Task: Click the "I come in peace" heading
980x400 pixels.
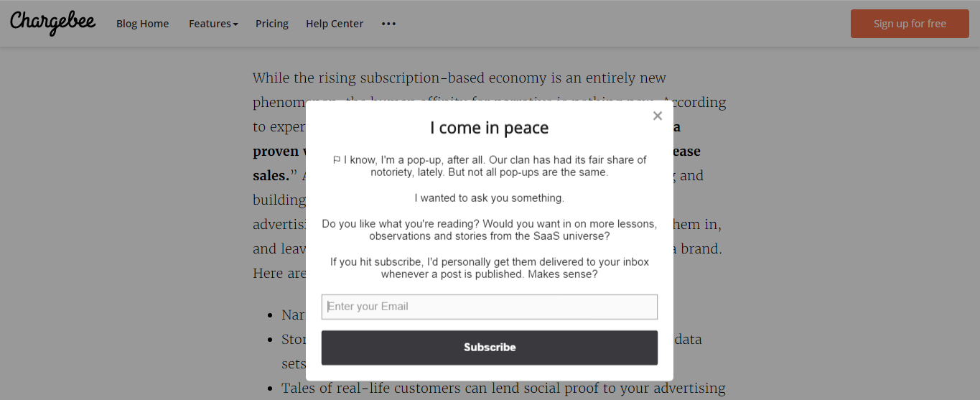Action: pyautogui.click(x=490, y=128)
